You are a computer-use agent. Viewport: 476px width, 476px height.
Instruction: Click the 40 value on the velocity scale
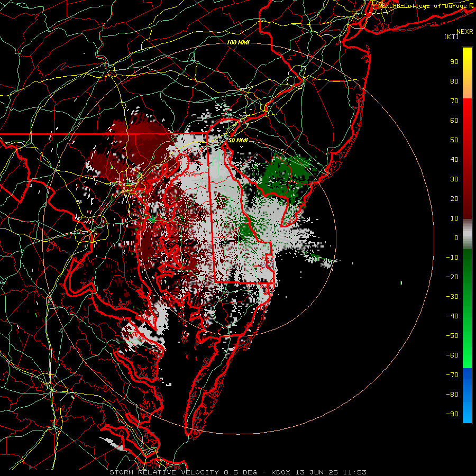click(x=454, y=160)
